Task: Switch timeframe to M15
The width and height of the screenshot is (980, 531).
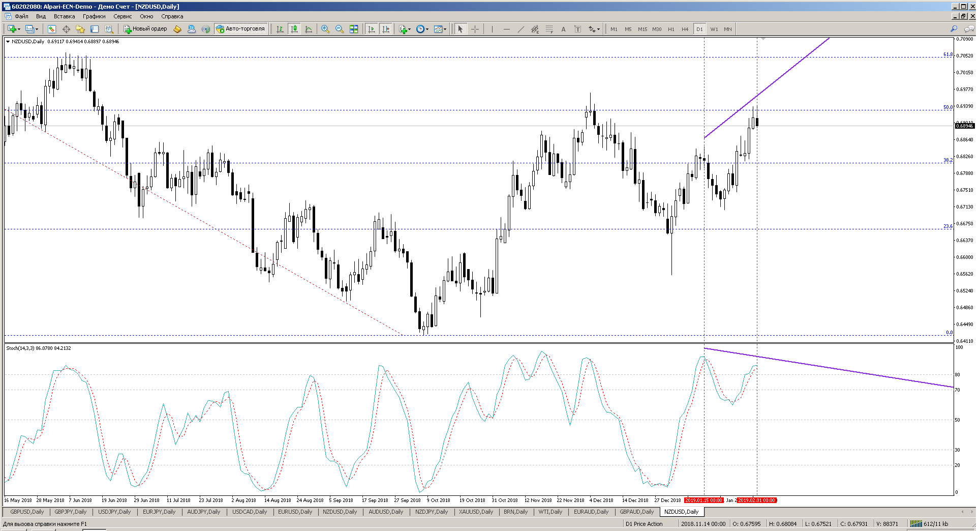Action: [642, 29]
